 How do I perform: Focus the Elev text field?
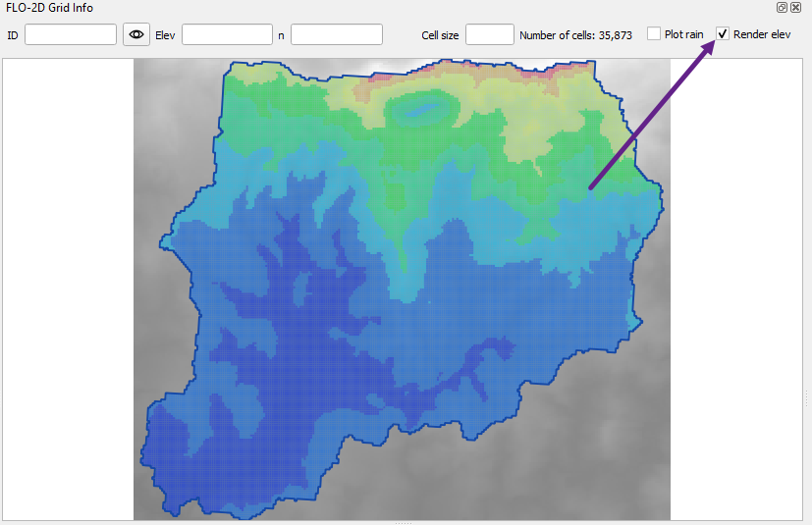coord(227,34)
